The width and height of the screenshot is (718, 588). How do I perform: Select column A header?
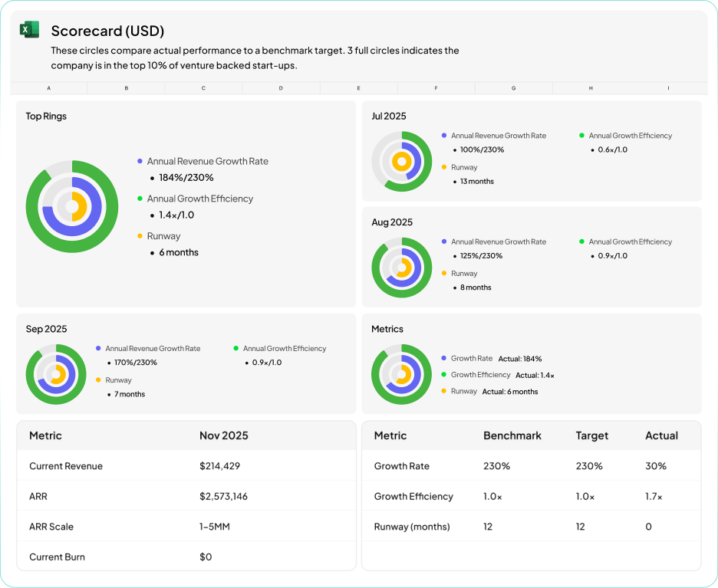tap(48, 88)
